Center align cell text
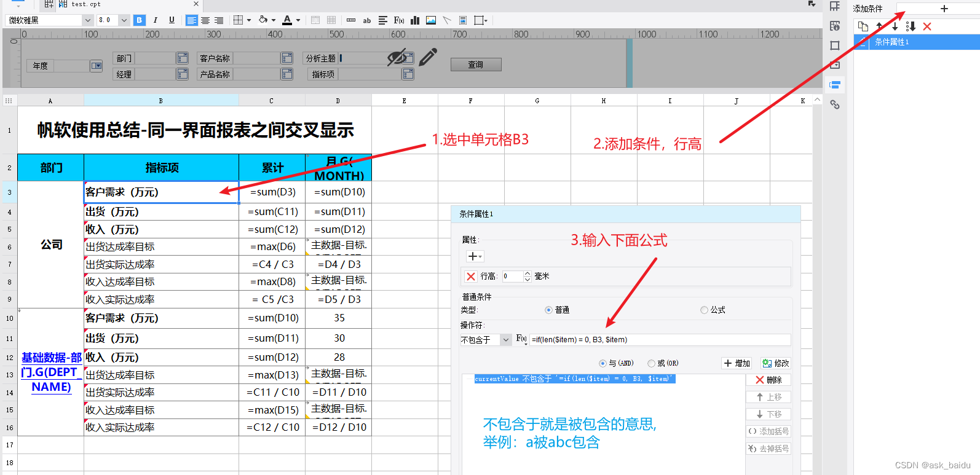The width and height of the screenshot is (980, 475). coord(205,20)
